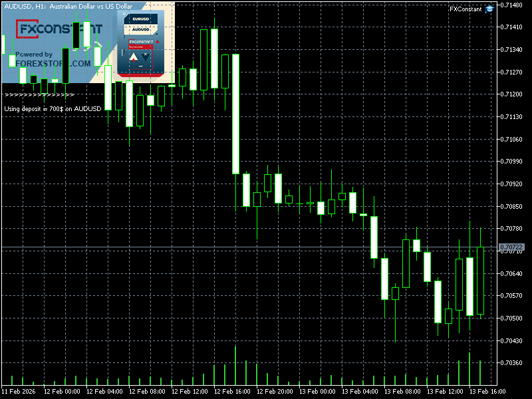The width and height of the screenshot is (532, 399).
Task: Click the white up-arrow icon on the product box
Action: point(133,58)
